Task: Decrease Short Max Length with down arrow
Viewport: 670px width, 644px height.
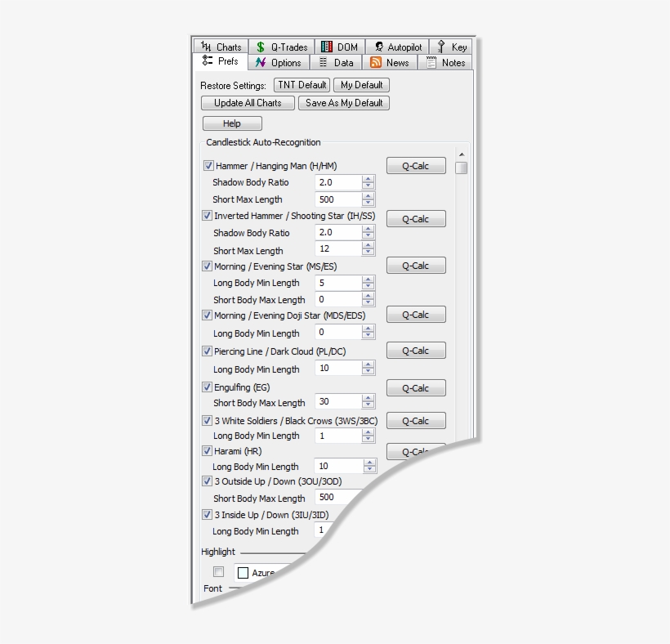Action: point(368,203)
